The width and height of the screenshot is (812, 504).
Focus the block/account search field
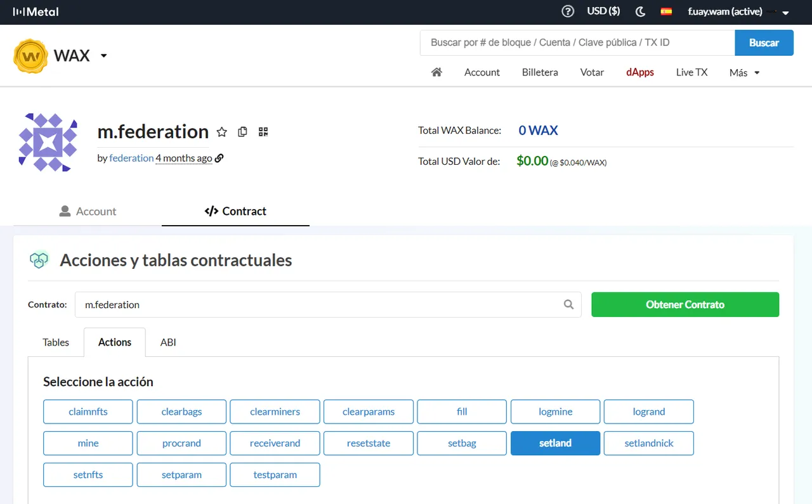(x=577, y=42)
